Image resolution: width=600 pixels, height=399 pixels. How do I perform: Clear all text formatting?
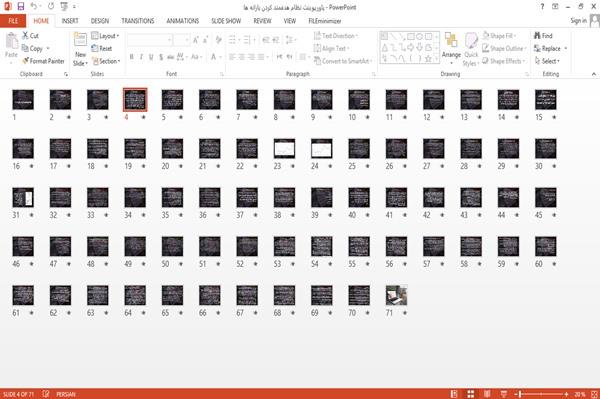pyautogui.click(x=219, y=39)
